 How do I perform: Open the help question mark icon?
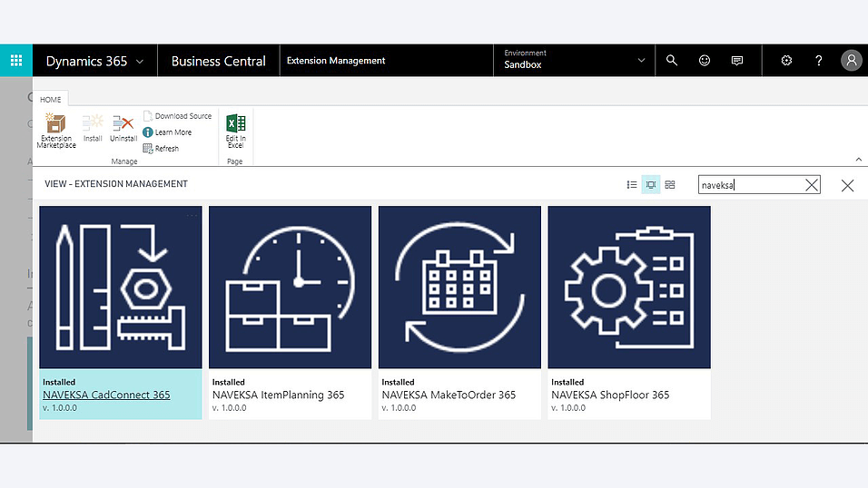[819, 60]
